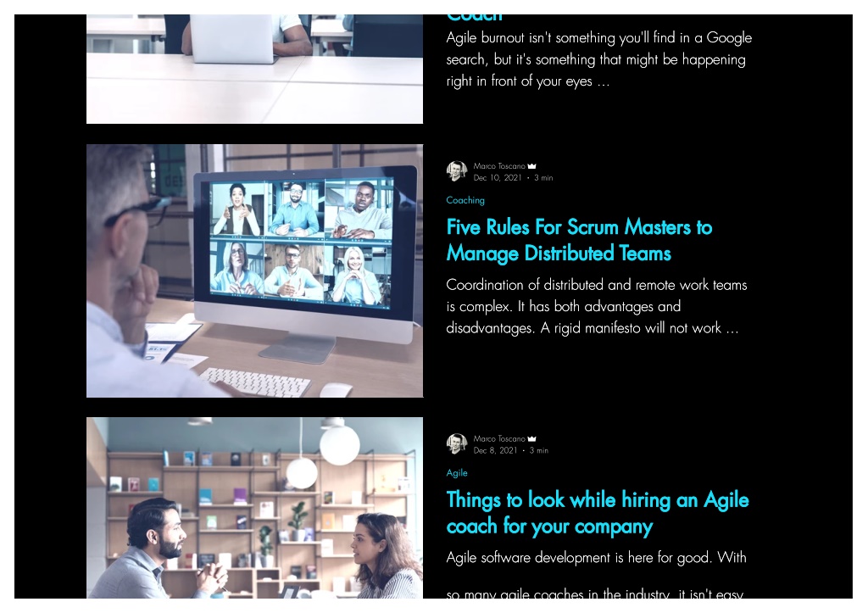This screenshot has width=868, height=613.
Task: Click the crown admin icon on Dec 10 post
Action: [x=532, y=166]
